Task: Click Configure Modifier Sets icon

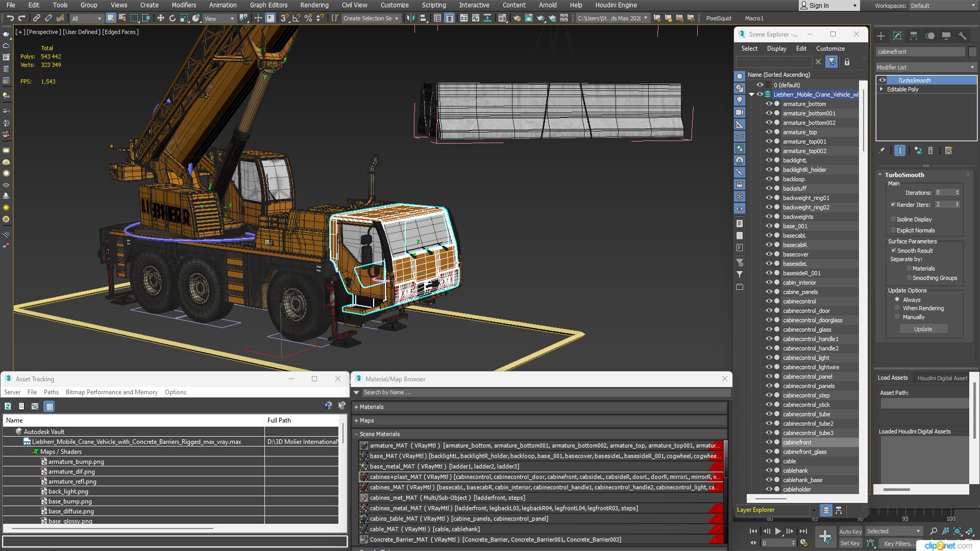Action: pos(948,151)
